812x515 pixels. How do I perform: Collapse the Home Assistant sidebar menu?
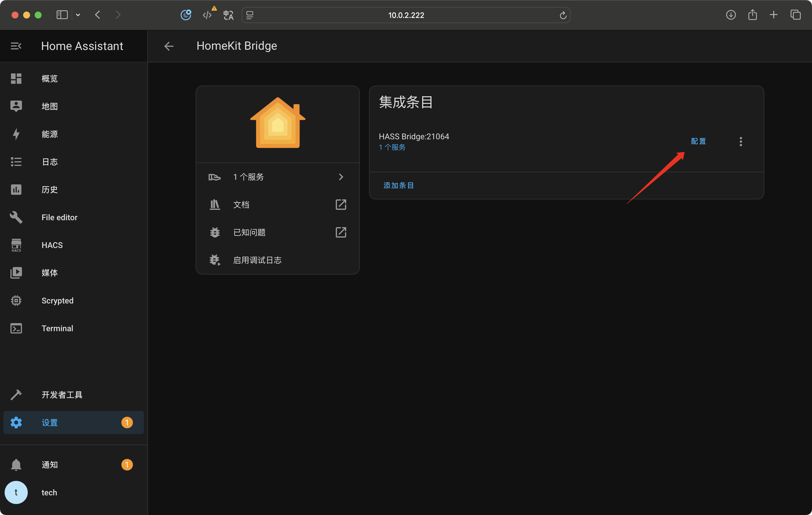(16, 46)
